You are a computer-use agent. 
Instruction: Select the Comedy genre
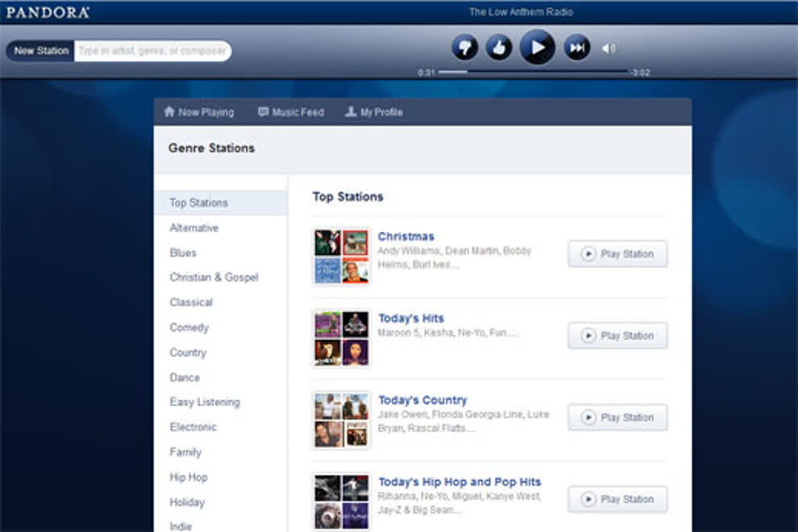click(x=189, y=327)
